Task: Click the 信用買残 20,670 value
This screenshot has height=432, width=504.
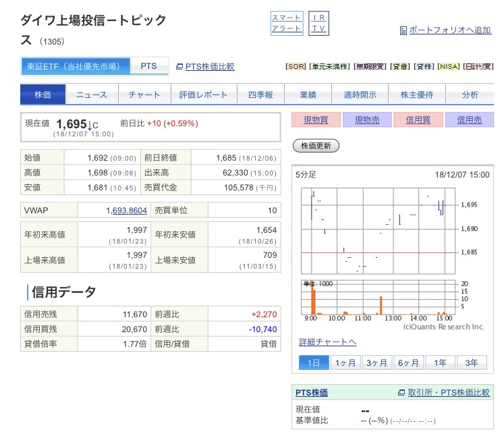Action: point(134,329)
